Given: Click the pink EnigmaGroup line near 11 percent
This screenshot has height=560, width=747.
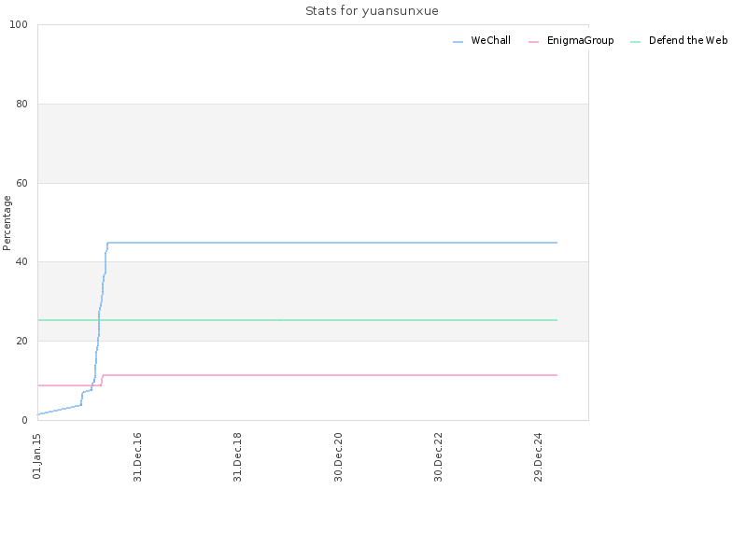Looking at the screenshot, I should pos(330,375).
